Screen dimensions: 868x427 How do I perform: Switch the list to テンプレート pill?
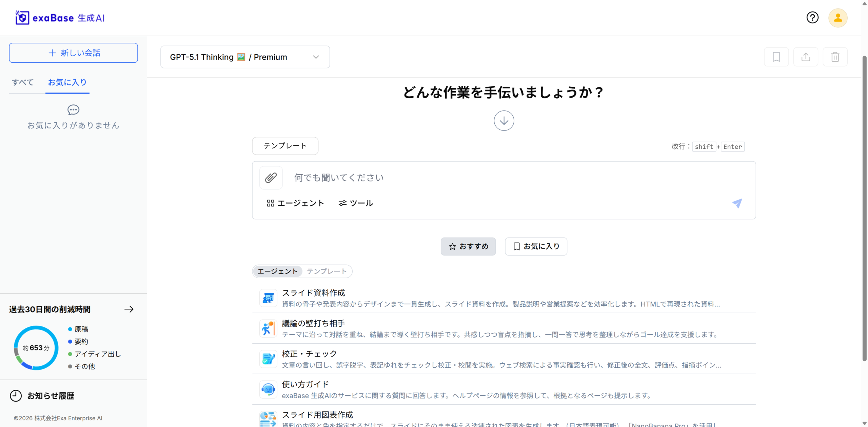(x=327, y=271)
